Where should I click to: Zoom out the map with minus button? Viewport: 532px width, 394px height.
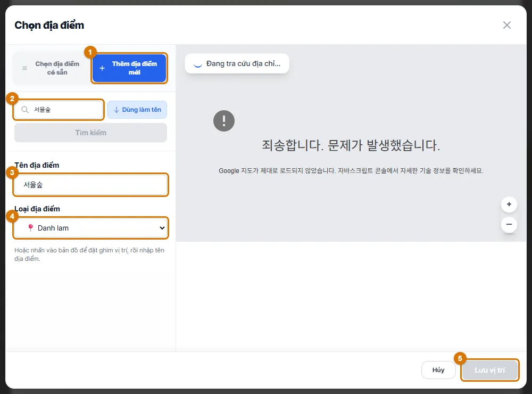point(509,224)
